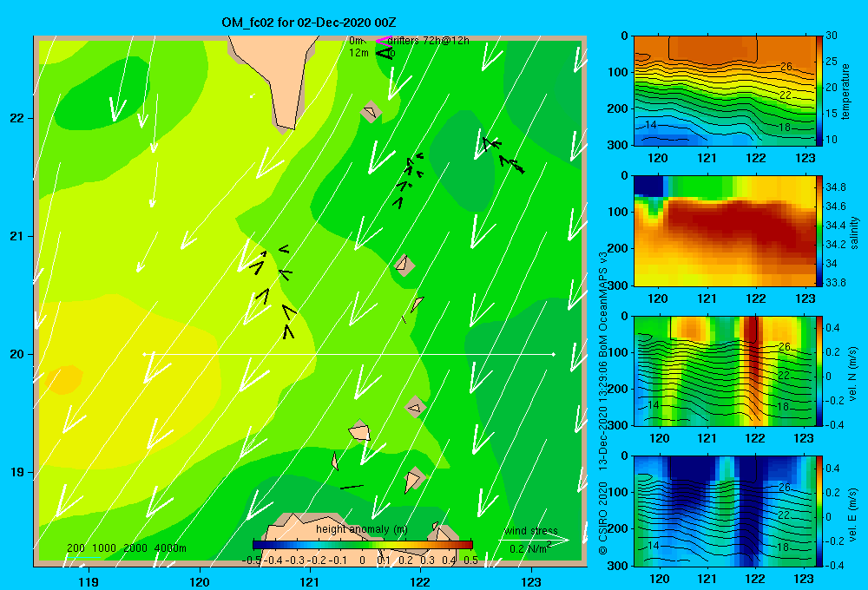Image resolution: width=868 pixels, height=590 pixels.
Task: Click the vel. N color bar
Action: 819,370
